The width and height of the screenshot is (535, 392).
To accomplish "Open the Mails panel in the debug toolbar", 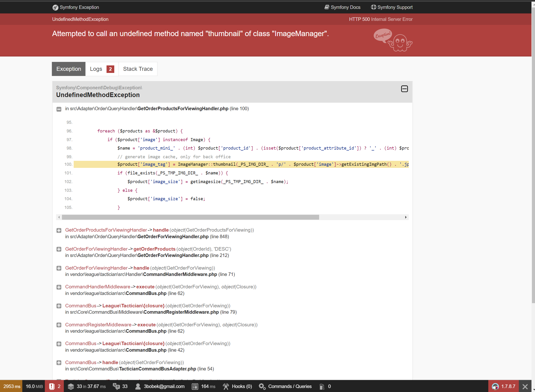I will point(325,386).
